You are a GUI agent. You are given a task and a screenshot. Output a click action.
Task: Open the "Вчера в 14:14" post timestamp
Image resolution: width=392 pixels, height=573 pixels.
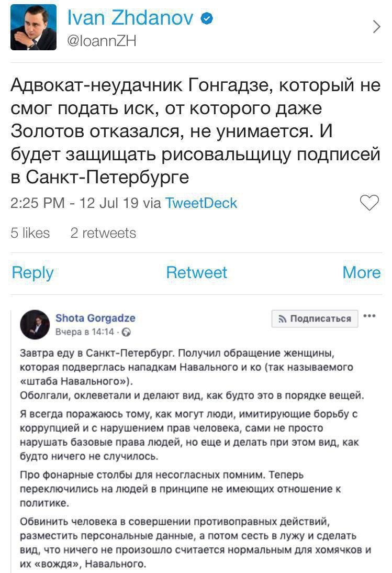pos(84,332)
